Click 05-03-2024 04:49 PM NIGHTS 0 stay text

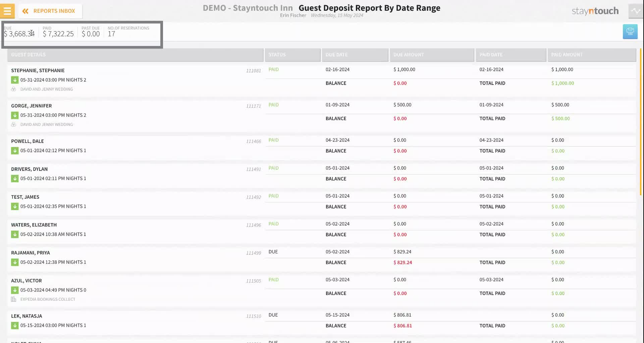tap(53, 290)
